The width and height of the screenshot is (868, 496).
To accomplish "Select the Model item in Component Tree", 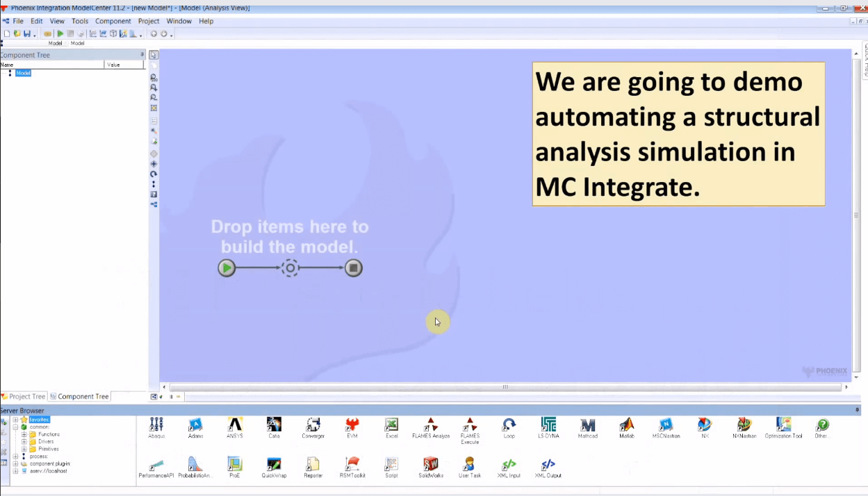I will (24, 73).
